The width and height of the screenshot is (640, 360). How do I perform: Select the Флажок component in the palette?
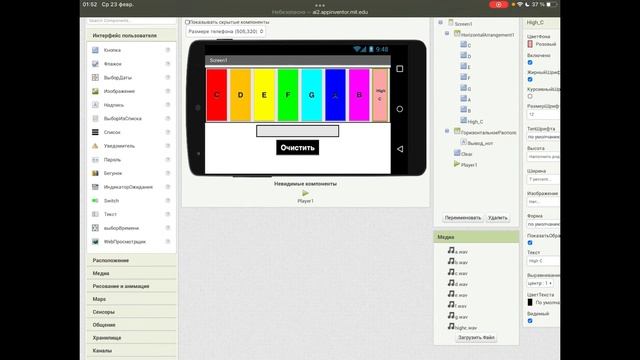tap(113, 64)
